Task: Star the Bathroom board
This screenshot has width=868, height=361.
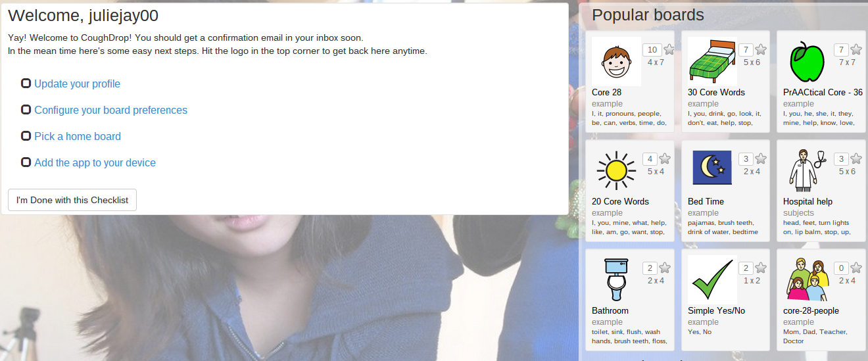Action: point(665,268)
